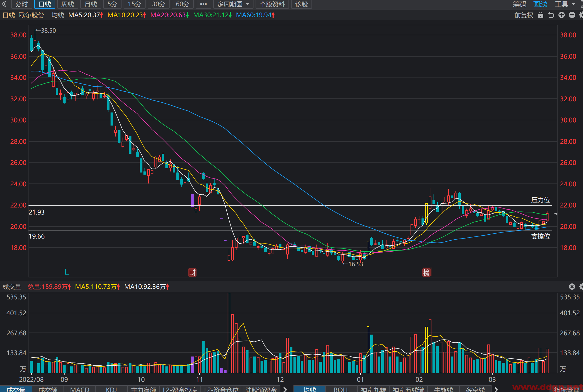Click the volume MA5:110.73万 value
Viewport: 583px width, 392px height.
tap(97, 287)
